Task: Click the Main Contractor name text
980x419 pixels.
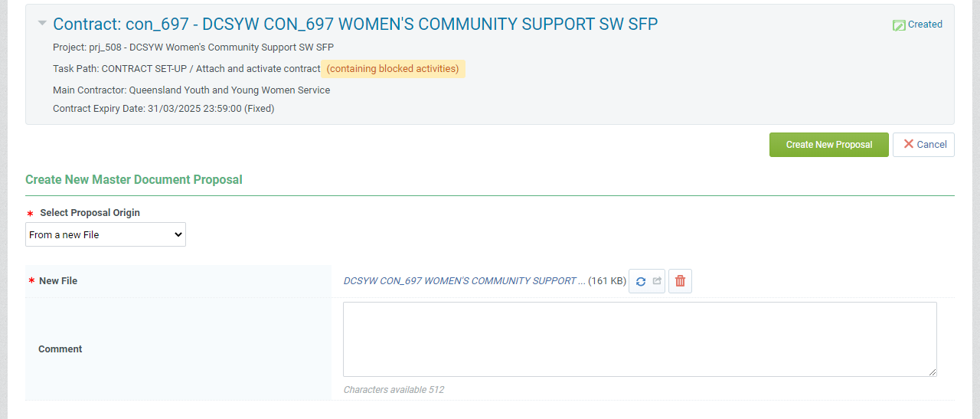Action: [229, 90]
